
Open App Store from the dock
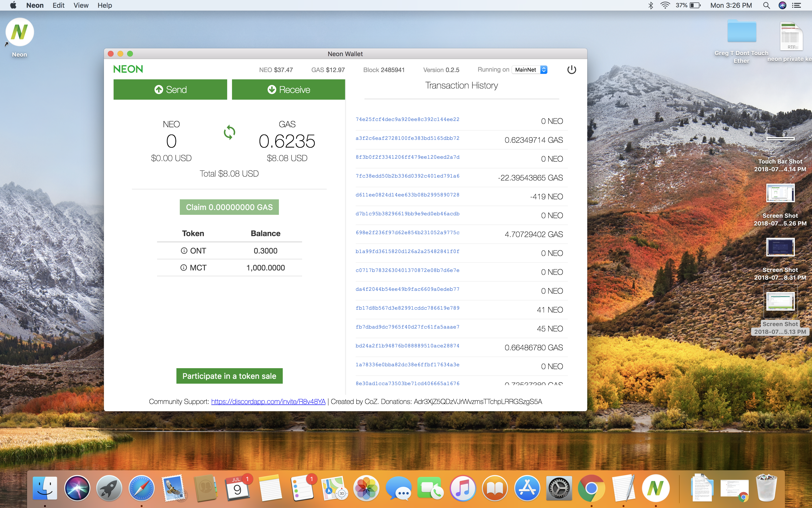pyautogui.click(x=527, y=488)
